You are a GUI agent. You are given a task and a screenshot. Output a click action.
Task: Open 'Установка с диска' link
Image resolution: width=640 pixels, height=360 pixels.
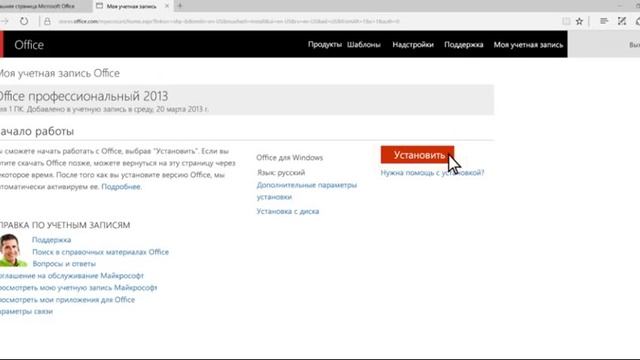pos(288,211)
